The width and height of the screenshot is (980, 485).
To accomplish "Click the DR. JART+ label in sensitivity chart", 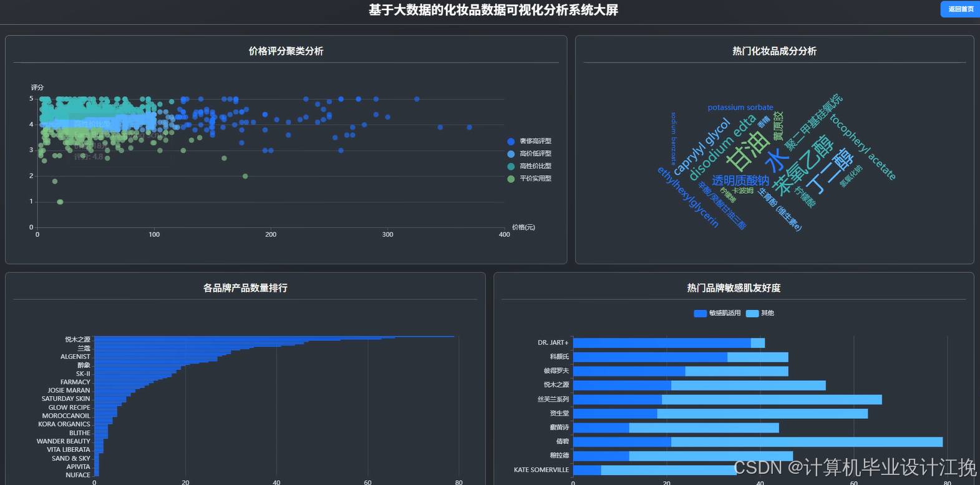I will [553, 343].
